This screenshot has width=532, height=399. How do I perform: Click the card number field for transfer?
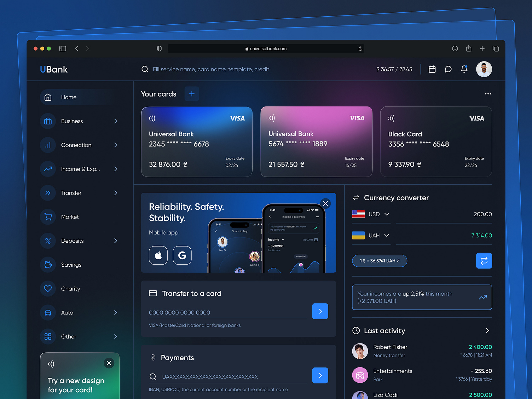[227, 313]
